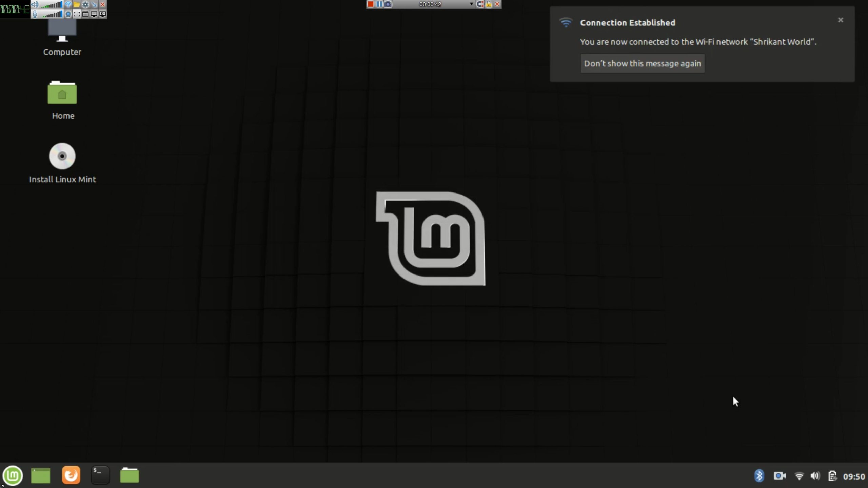868x488 pixels.
Task: Stop recording with the red square button
Action: coord(371,4)
